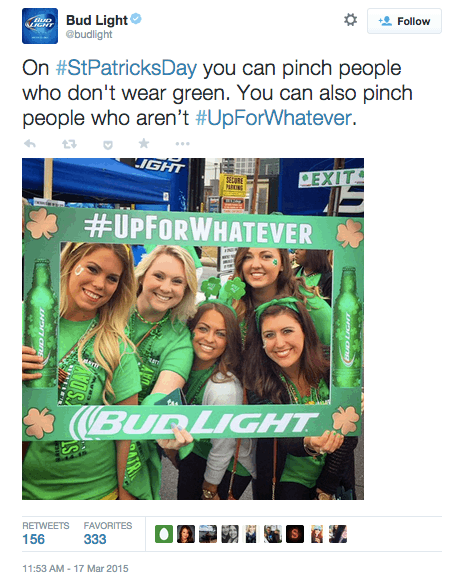Click the verified badge beside Bud Light
This screenshot has height=580, width=451.
tap(136, 18)
